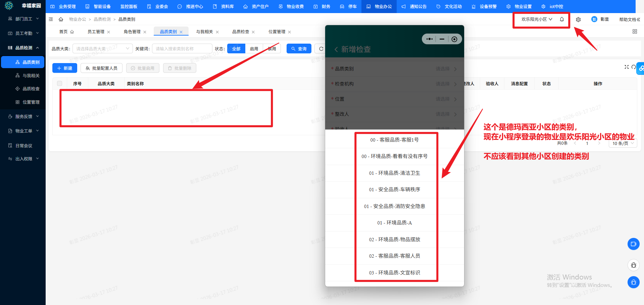Click the 批量配置人员 button
This screenshot has width=644, height=305.
tap(101, 68)
